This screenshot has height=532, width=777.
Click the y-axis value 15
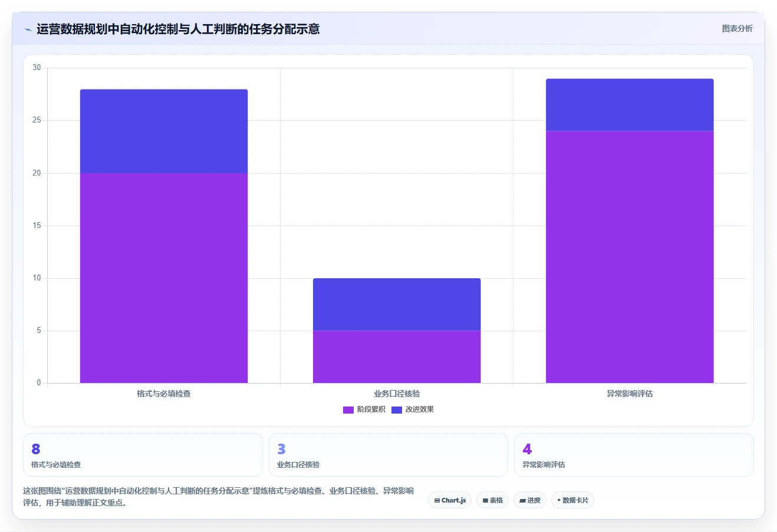[x=37, y=226]
